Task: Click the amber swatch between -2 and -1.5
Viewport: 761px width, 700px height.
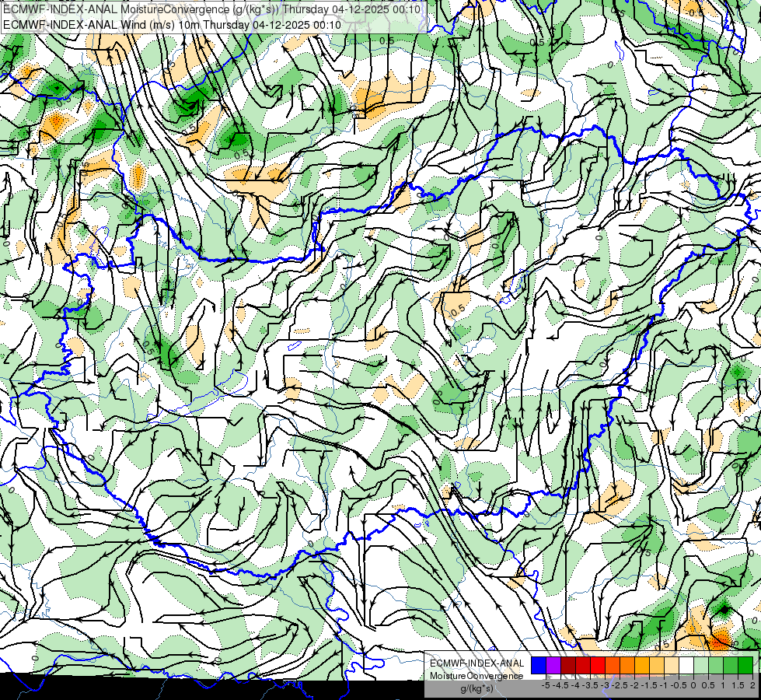Action: 642,666
